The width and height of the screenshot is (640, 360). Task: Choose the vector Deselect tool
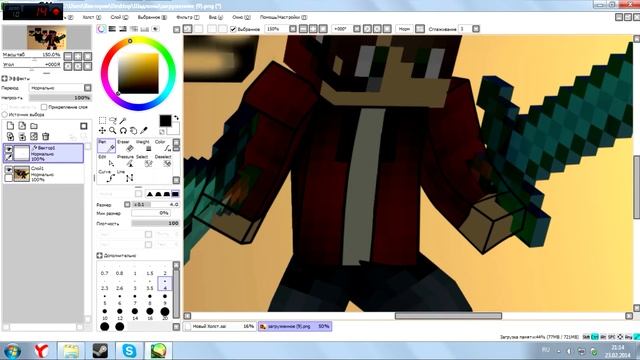[x=162, y=161]
